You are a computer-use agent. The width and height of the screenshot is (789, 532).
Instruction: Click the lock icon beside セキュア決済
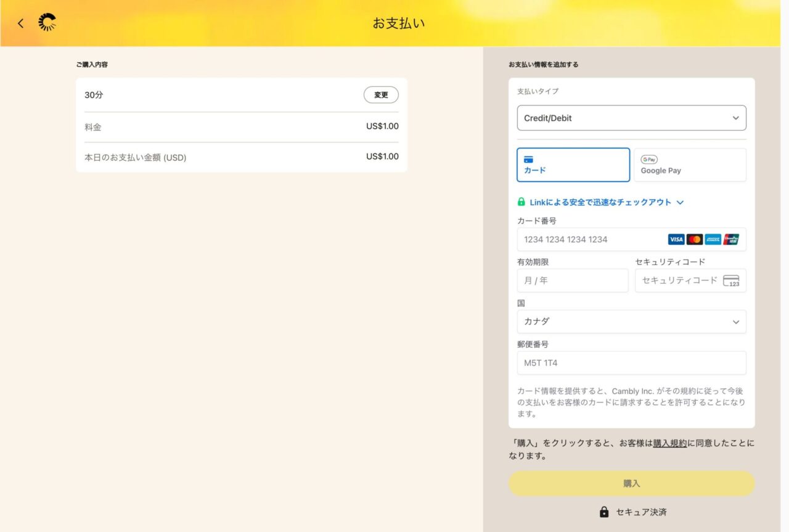[x=604, y=512]
